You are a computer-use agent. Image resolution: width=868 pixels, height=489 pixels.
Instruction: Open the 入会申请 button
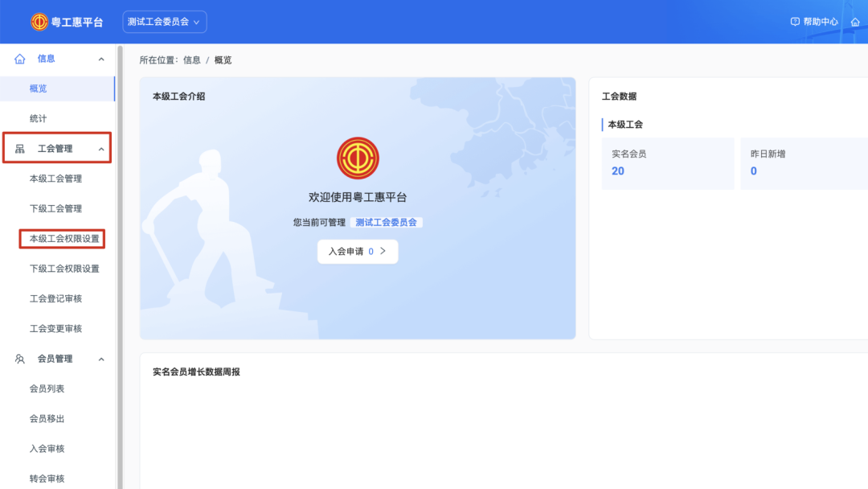click(358, 252)
